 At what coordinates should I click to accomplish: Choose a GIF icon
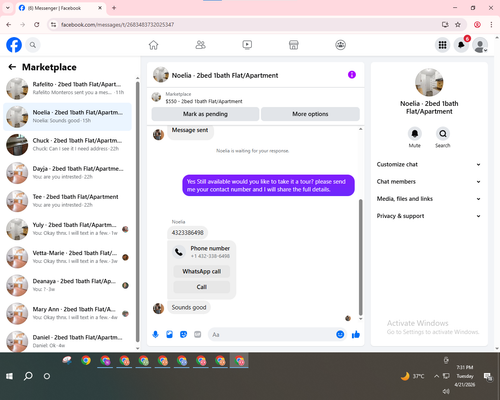198,334
